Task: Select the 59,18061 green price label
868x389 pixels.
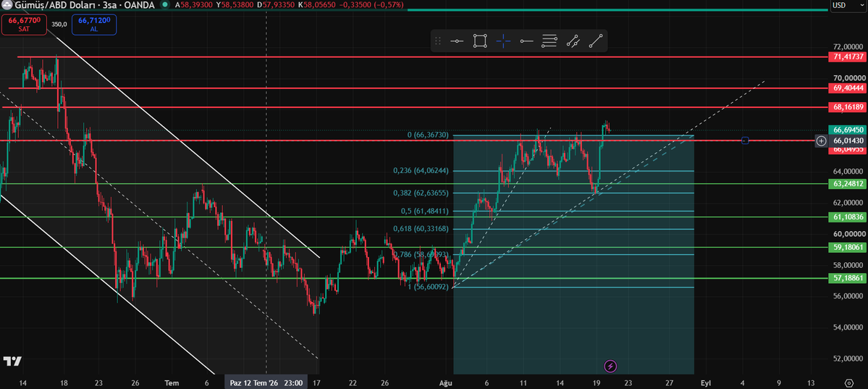Action: pos(848,247)
